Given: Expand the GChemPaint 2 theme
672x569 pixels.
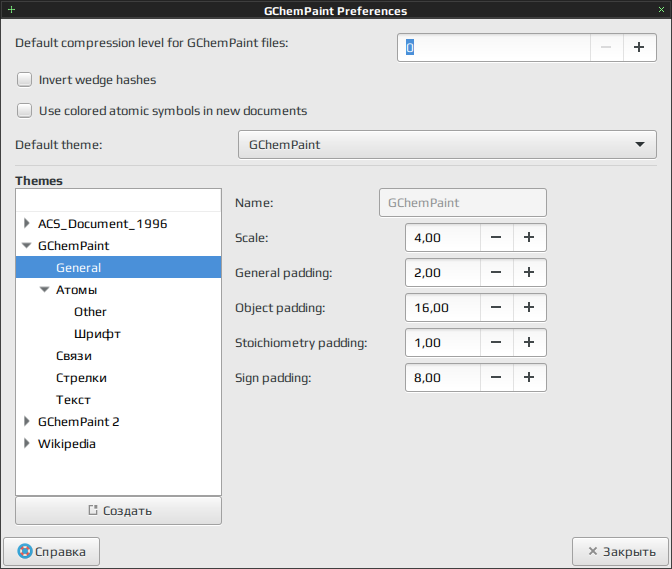Looking at the screenshot, I should point(27,422).
